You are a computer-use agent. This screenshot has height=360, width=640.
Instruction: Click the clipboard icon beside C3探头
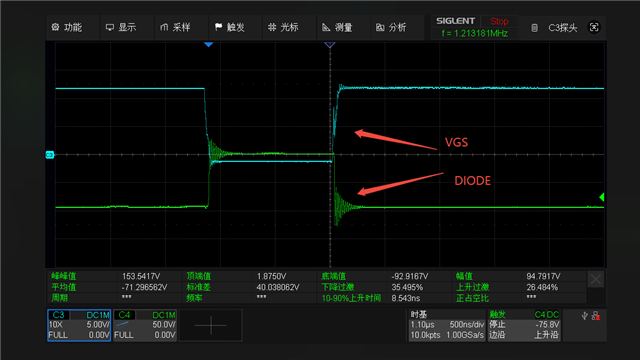pos(534,28)
